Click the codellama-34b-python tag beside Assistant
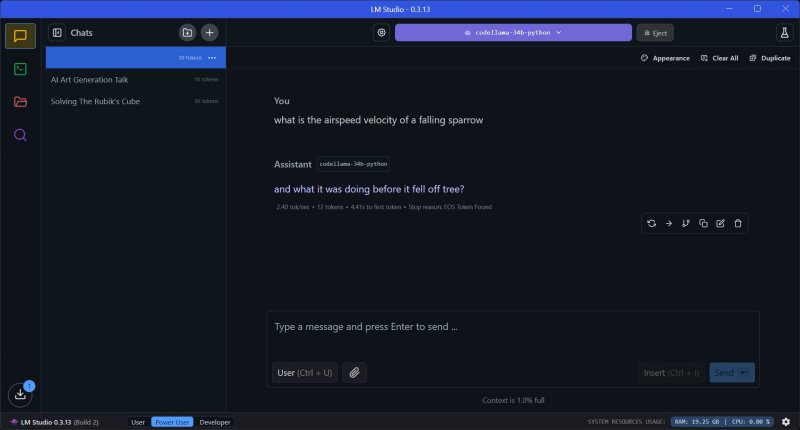The image size is (800, 430). tap(353, 164)
